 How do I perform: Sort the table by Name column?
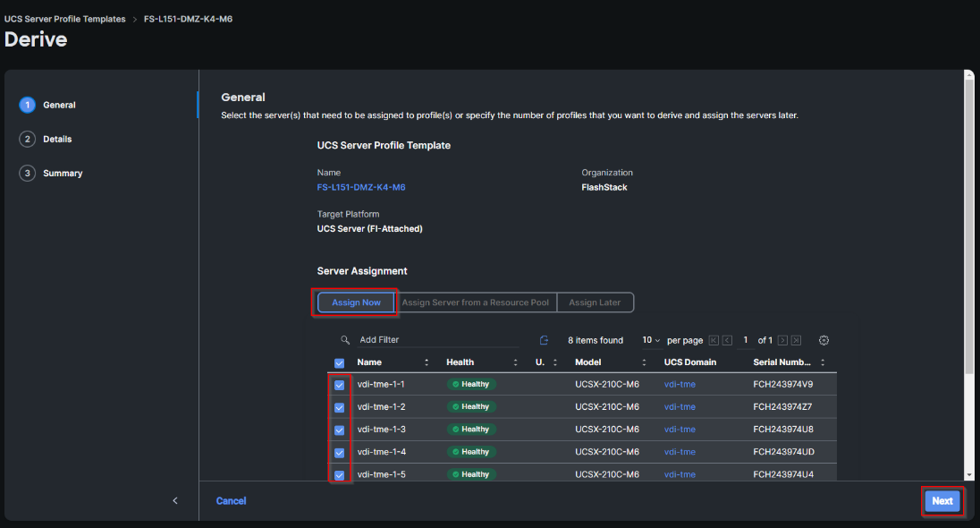[x=426, y=362]
